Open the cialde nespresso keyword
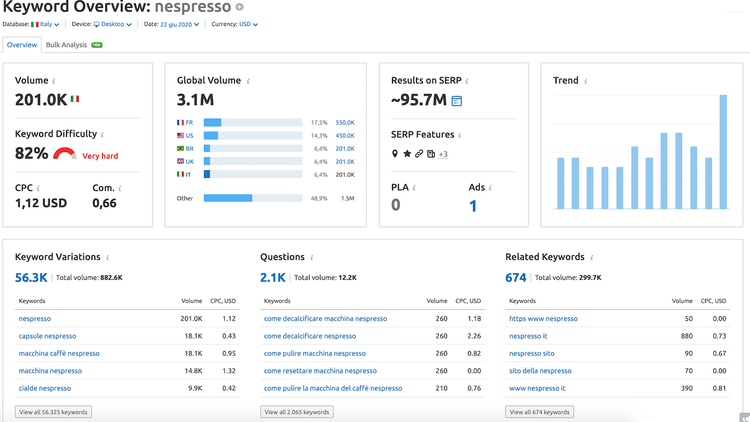Screen dimensions: 750x422 pos(44,389)
